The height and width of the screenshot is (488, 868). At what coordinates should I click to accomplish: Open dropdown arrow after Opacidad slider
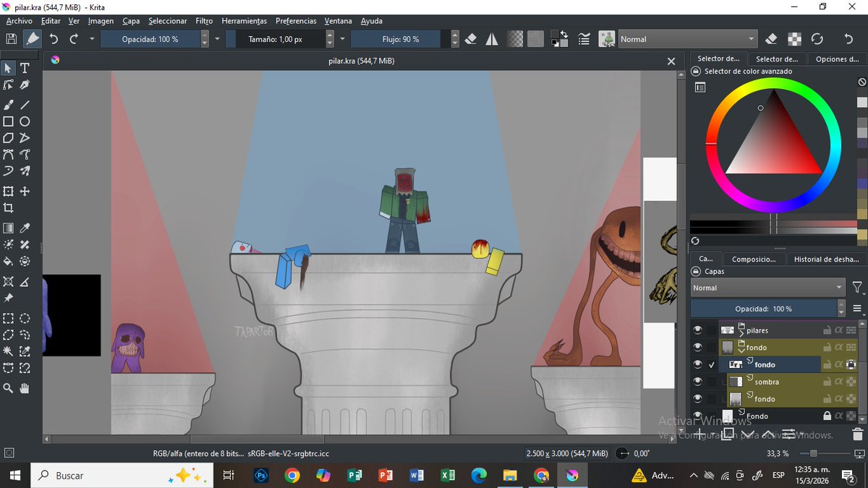(217, 39)
